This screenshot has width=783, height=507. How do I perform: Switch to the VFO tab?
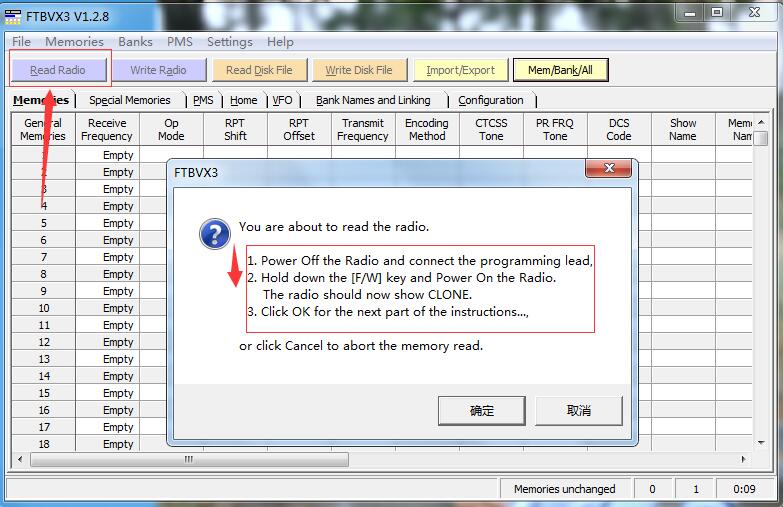[282, 100]
